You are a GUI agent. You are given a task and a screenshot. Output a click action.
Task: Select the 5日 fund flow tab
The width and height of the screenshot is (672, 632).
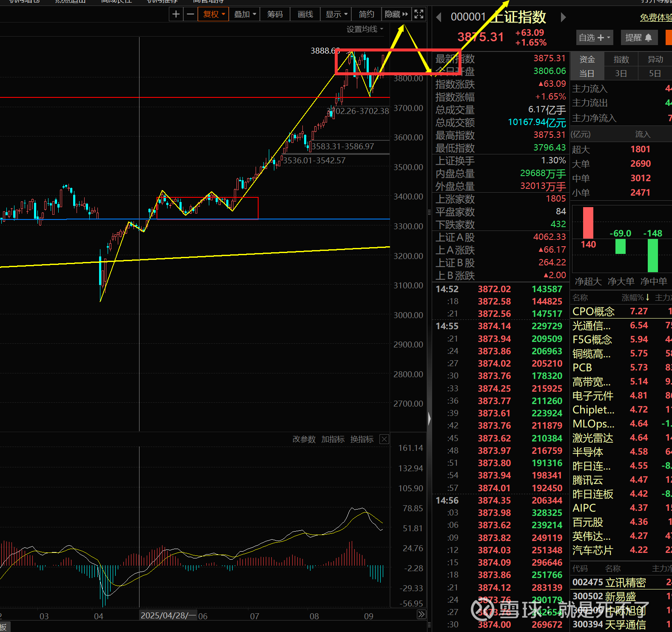(x=655, y=73)
